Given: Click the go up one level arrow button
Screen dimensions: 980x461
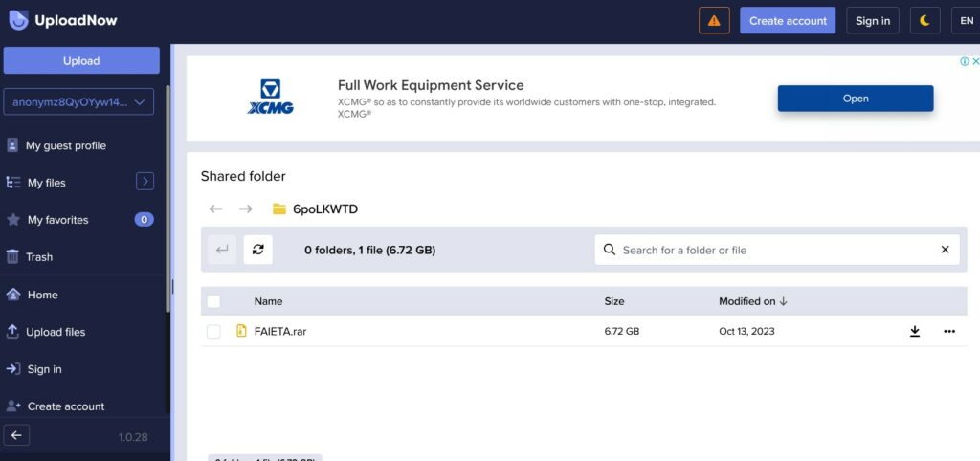Looking at the screenshot, I should pos(222,250).
